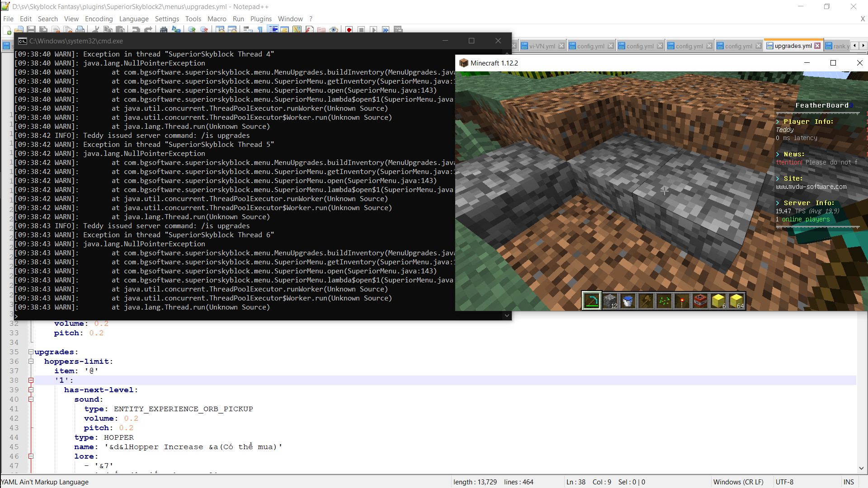Click the Record Macro red dot icon

(x=349, y=30)
